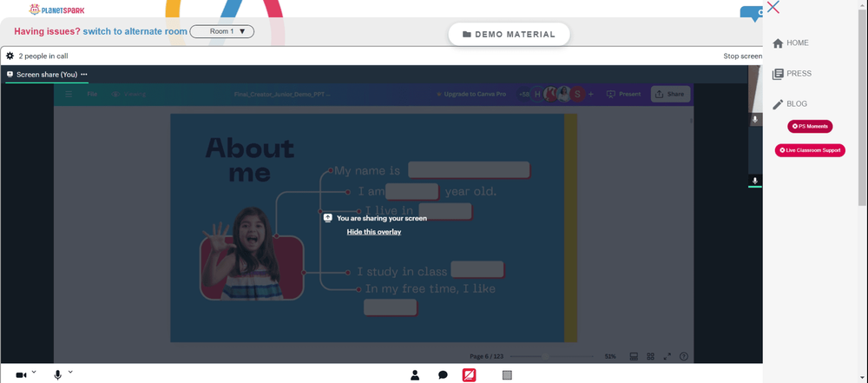This screenshot has width=868, height=383.
Task: Click the I live in blank field
Action: (x=445, y=211)
